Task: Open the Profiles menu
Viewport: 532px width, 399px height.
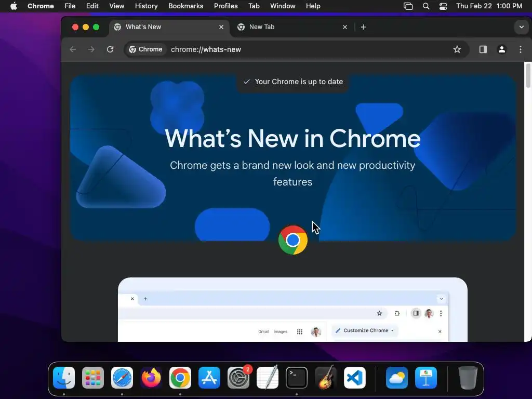Action: [225, 6]
